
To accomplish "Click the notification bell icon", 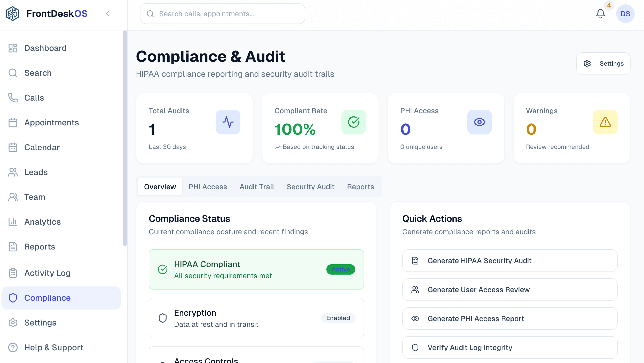I will [x=600, y=14].
